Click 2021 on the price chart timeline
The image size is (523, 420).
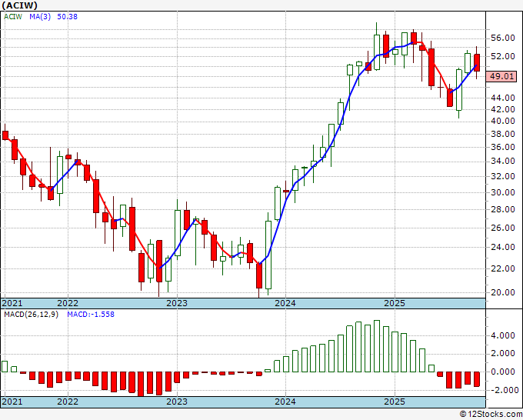coord(12,303)
